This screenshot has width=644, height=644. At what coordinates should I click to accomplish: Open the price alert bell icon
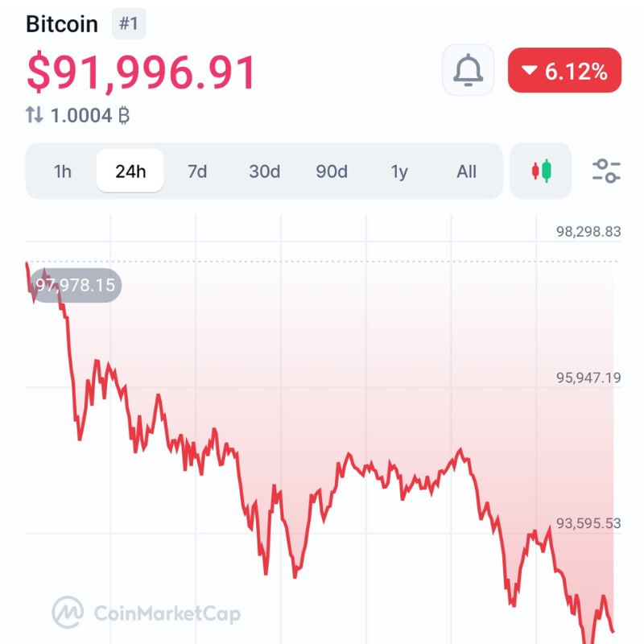tap(468, 70)
